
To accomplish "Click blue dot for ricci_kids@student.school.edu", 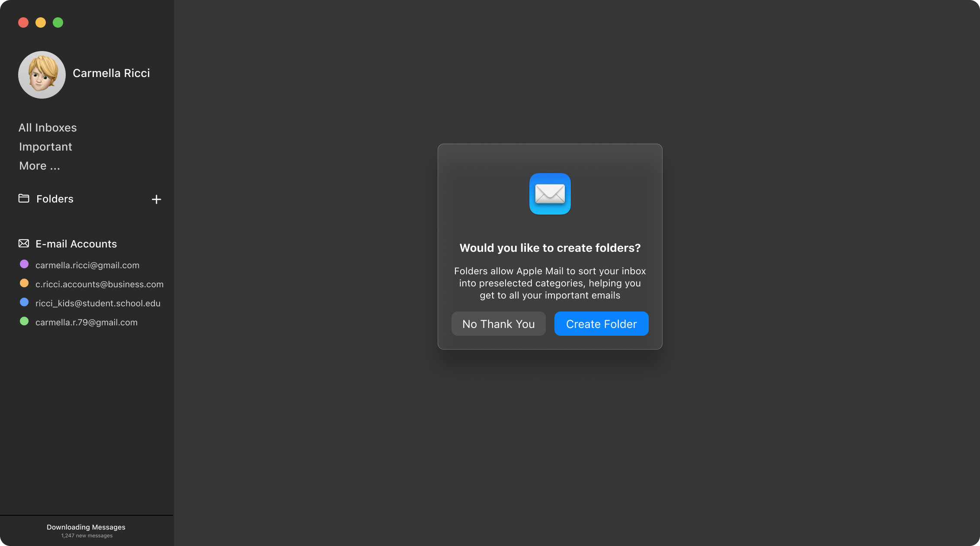I will click(24, 302).
